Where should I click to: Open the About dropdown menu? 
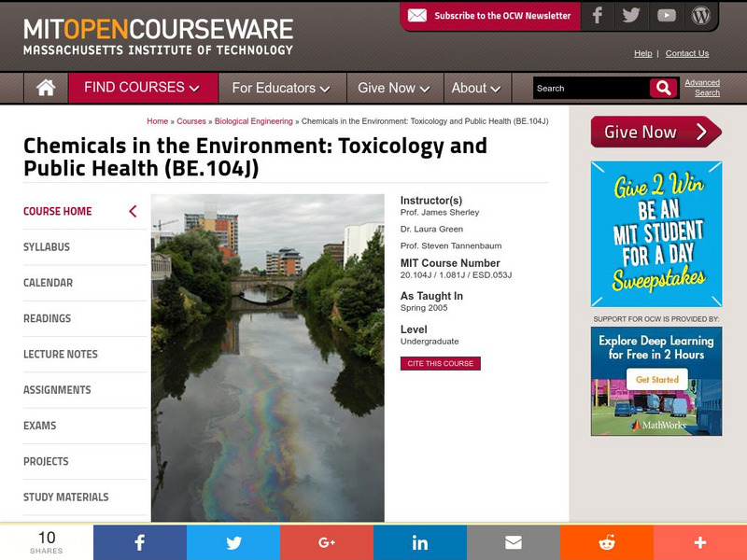coord(476,88)
